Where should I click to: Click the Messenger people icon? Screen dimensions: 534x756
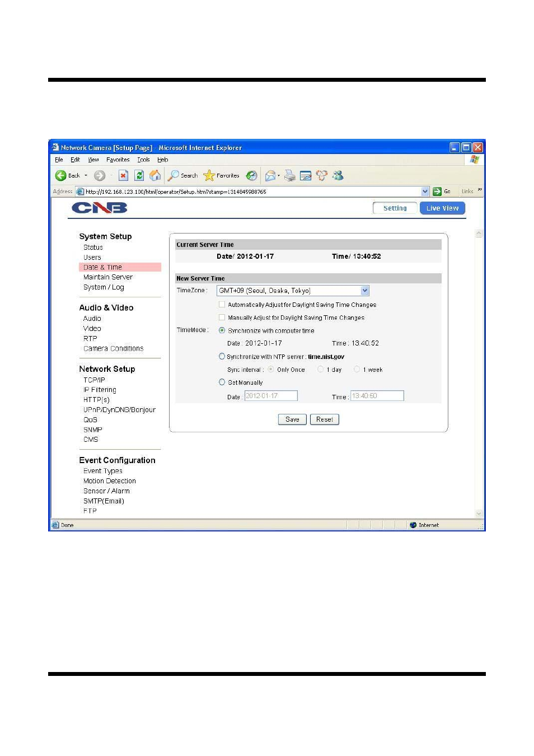click(x=338, y=176)
